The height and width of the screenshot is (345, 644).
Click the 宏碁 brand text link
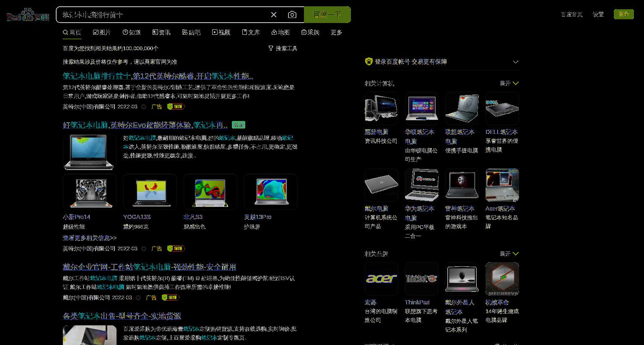(371, 302)
